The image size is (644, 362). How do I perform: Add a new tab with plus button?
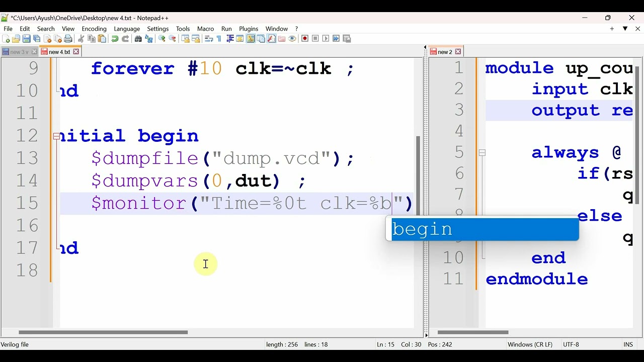pos(612,29)
